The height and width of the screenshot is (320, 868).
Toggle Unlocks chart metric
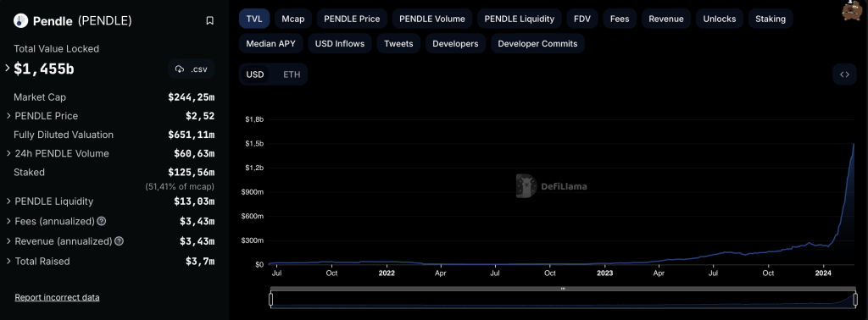coord(720,19)
